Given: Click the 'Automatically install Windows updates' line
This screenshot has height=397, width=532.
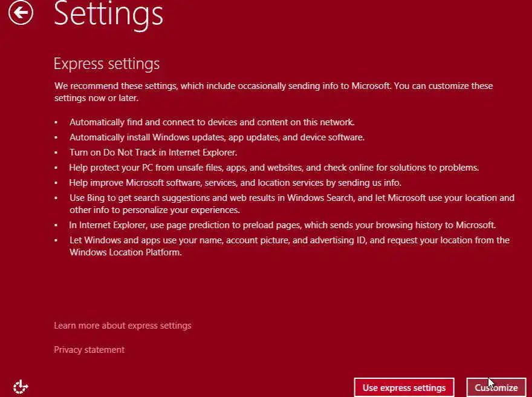Looking at the screenshot, I should click(216, 137).
